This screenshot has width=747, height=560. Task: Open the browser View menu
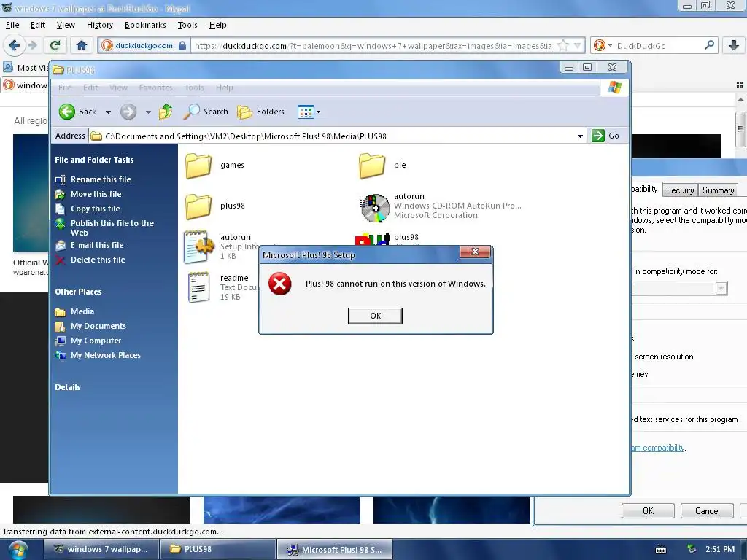pos(66,25)
